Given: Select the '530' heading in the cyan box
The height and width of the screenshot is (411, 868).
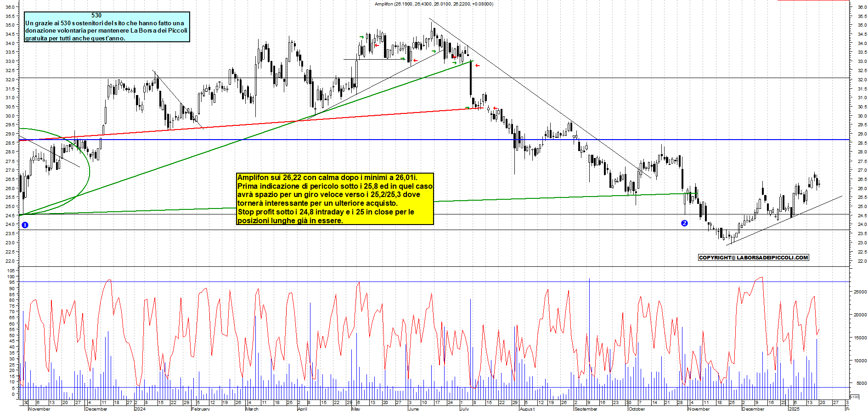Looking at the screenshot, I should click(x=96, y=15).
